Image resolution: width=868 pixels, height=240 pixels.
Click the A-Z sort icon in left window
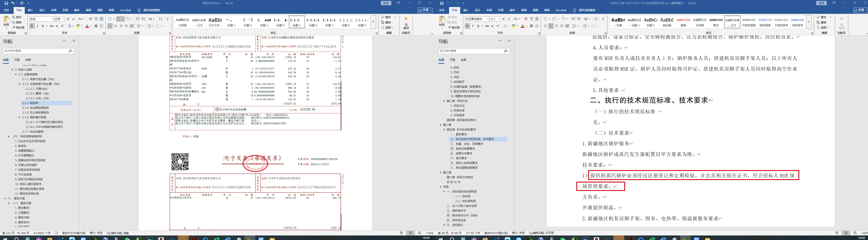click(x=160, y=19)
